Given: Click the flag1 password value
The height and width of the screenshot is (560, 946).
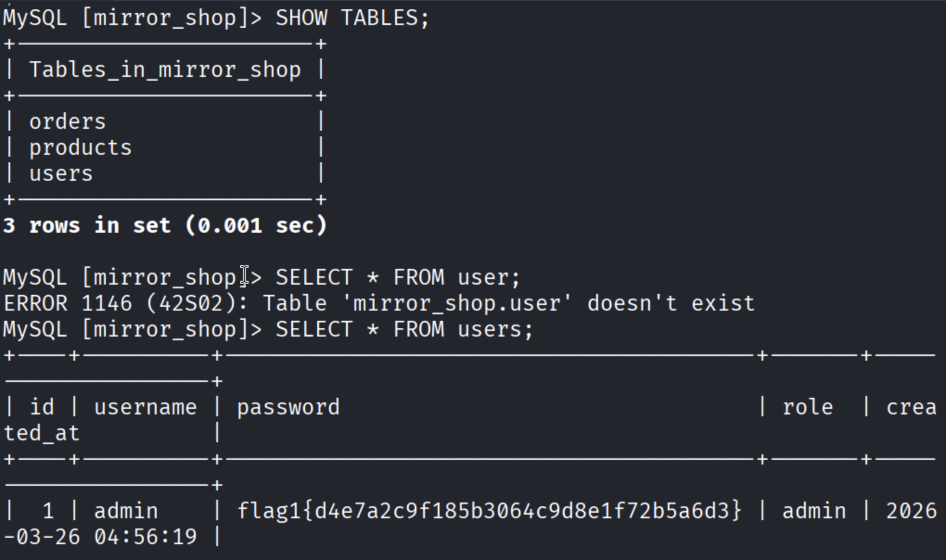Looking at the screenshot, I should [x=489, y=512].
